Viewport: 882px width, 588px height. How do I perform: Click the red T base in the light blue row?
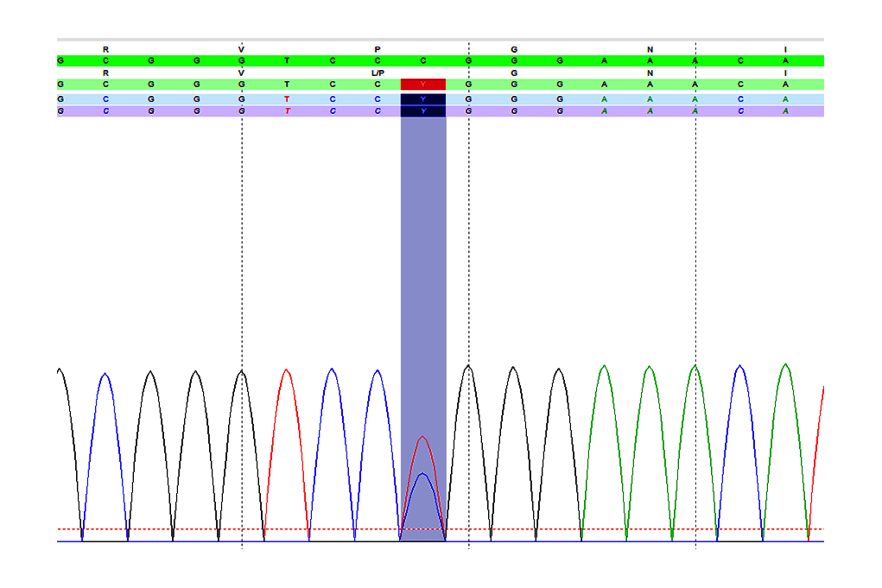(287, 99)
